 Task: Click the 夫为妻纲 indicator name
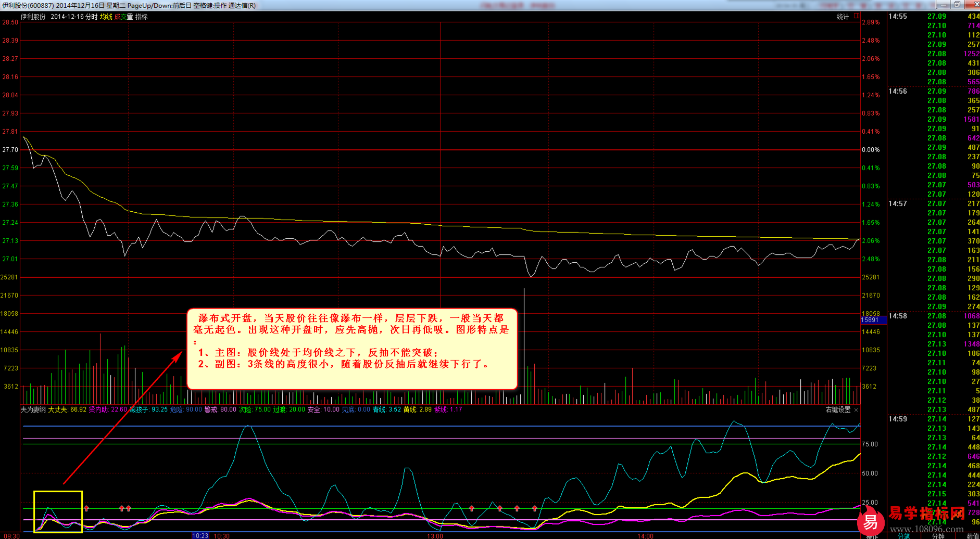tap(33, 410)
